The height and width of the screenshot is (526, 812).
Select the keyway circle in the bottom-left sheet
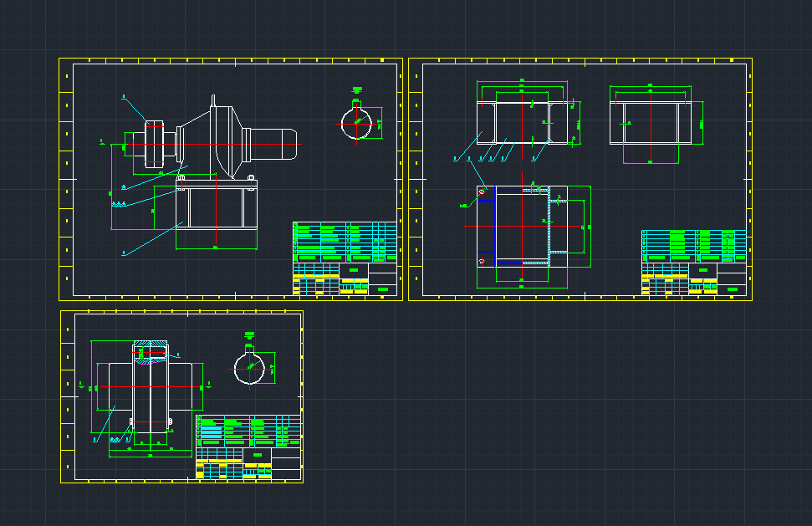[249, 368]
